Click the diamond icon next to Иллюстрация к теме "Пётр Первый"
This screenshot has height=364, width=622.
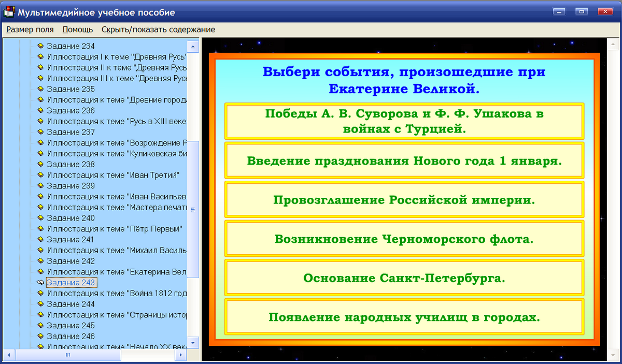coord(40,228)
